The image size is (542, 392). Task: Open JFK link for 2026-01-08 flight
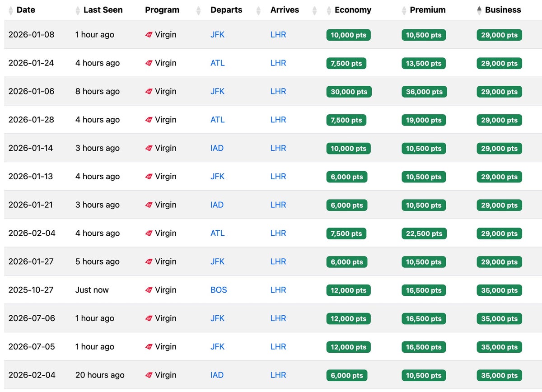(217, 34)
